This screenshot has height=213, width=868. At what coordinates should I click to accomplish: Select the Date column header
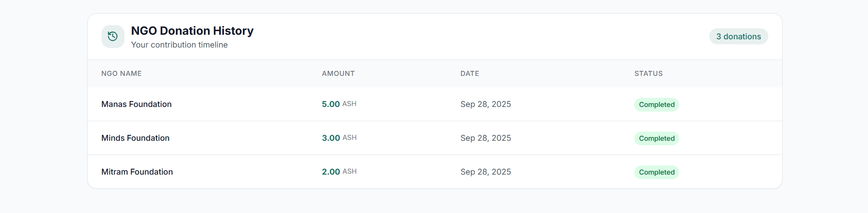coord(470,74)
